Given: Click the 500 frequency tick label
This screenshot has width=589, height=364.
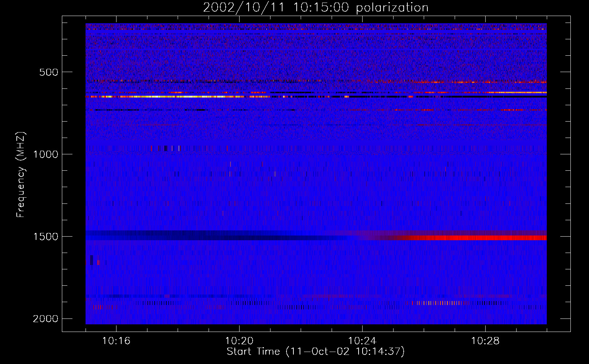Looking at the screenshot, I should [x=48, y=72].
